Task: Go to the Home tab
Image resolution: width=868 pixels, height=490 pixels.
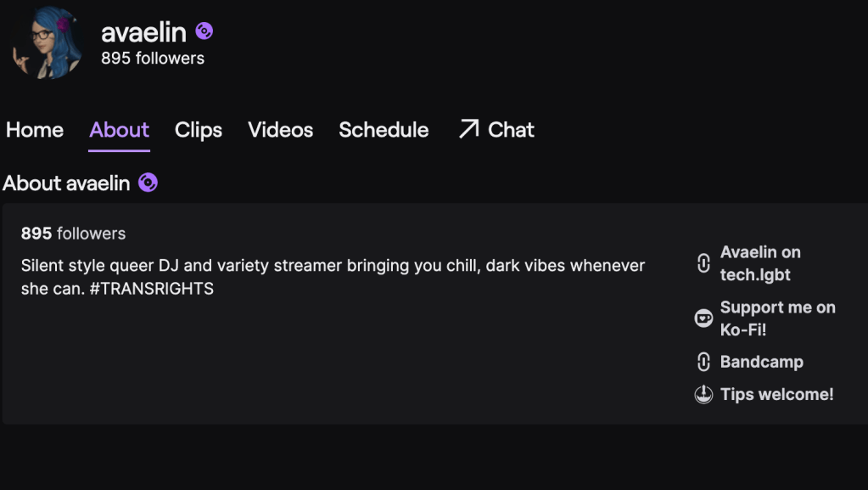Action: (35, 130)
